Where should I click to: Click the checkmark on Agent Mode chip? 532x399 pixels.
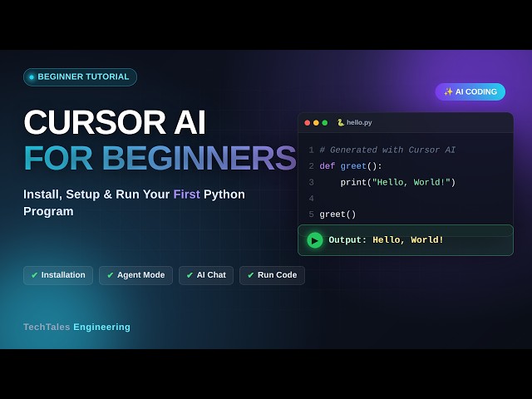111,275
